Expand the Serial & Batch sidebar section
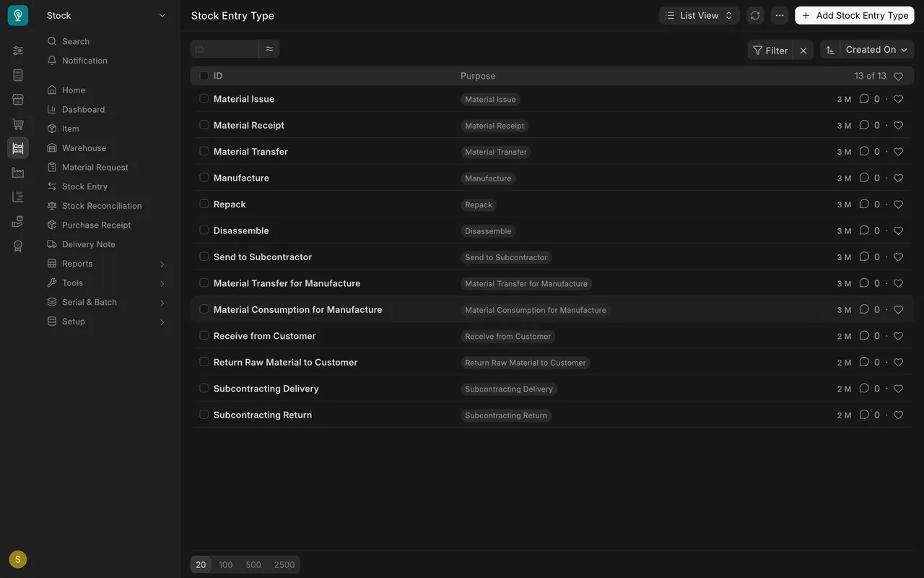 pos(106,302)
